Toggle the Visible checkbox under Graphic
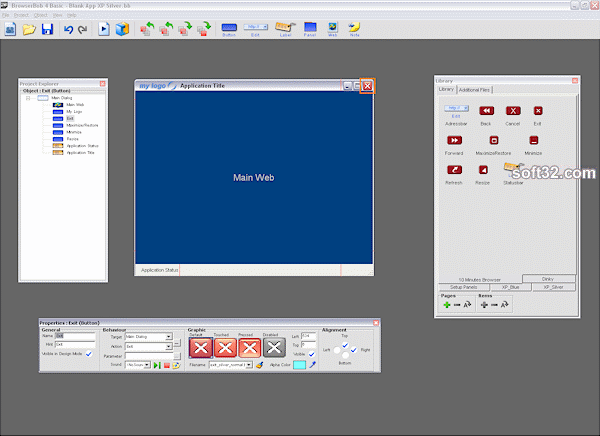This screenshot has width=600, height=436. pos(313,354)
